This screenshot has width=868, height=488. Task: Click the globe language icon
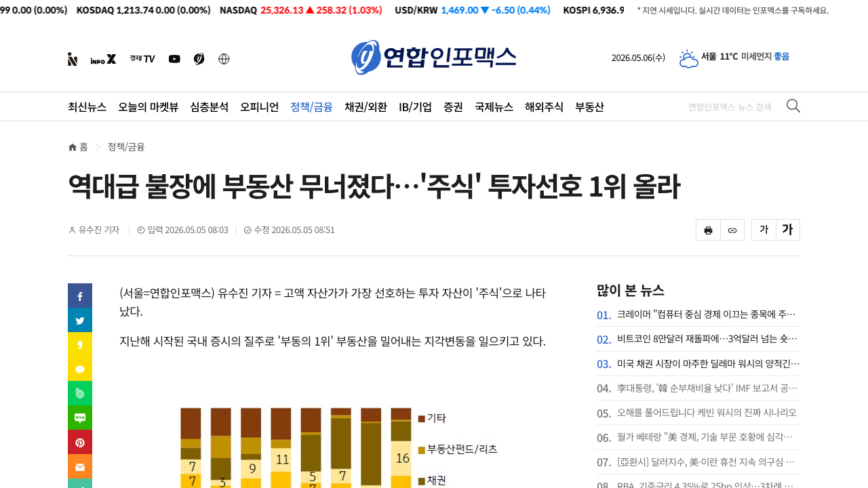pos(224,59)
